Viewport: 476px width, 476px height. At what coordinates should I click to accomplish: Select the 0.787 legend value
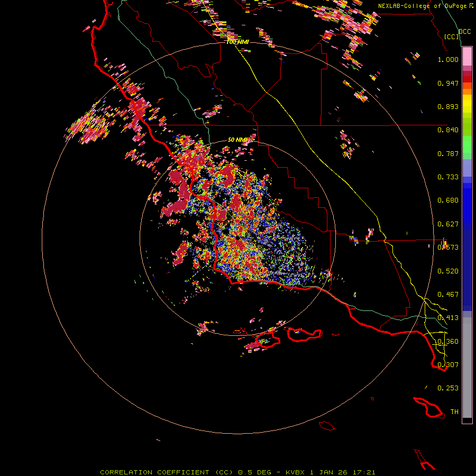[448, 153]
